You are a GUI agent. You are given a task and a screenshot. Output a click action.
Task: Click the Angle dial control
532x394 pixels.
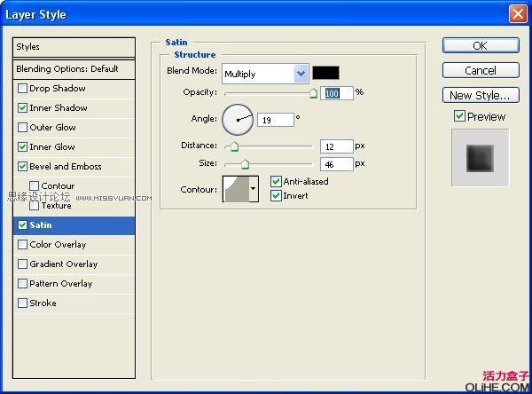click(238, 120)
